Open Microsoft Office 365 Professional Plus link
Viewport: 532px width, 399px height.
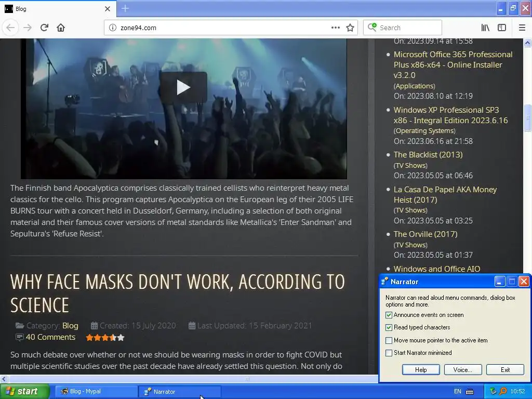(453, 64)
